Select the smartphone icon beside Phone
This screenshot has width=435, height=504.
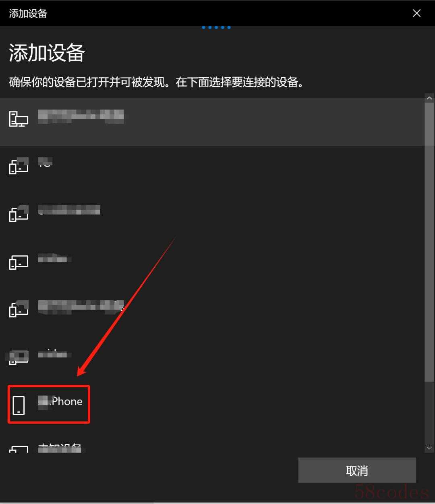point(19,405)
